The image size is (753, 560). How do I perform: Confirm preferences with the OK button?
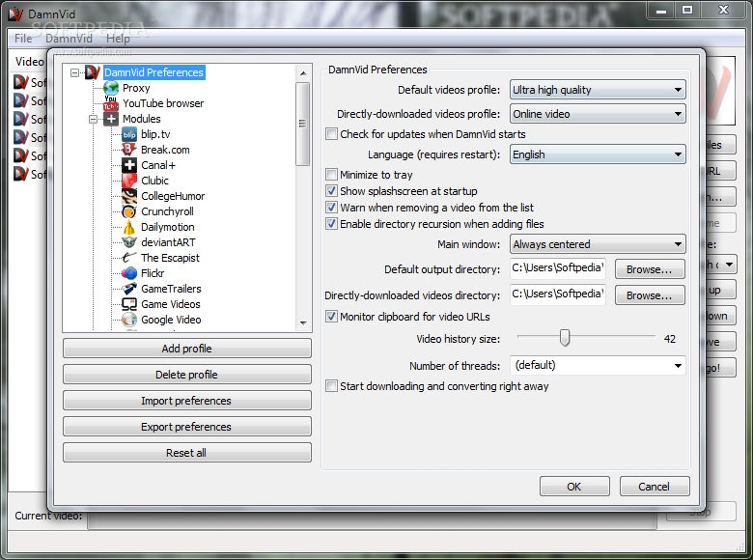[574, 487]
